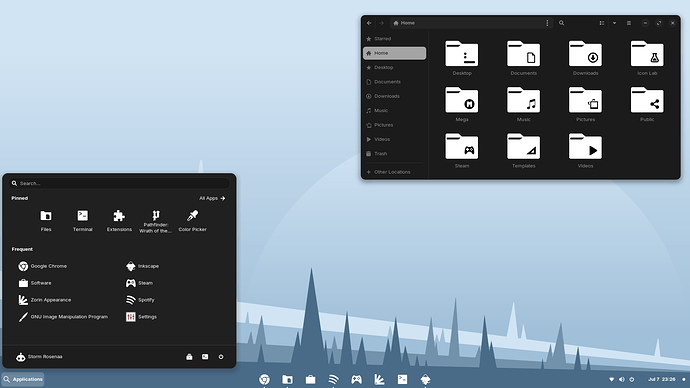This screenshot has height=388, width=690.
Task: Open Software from the Frequent list
Action: (x=35, y=283)
